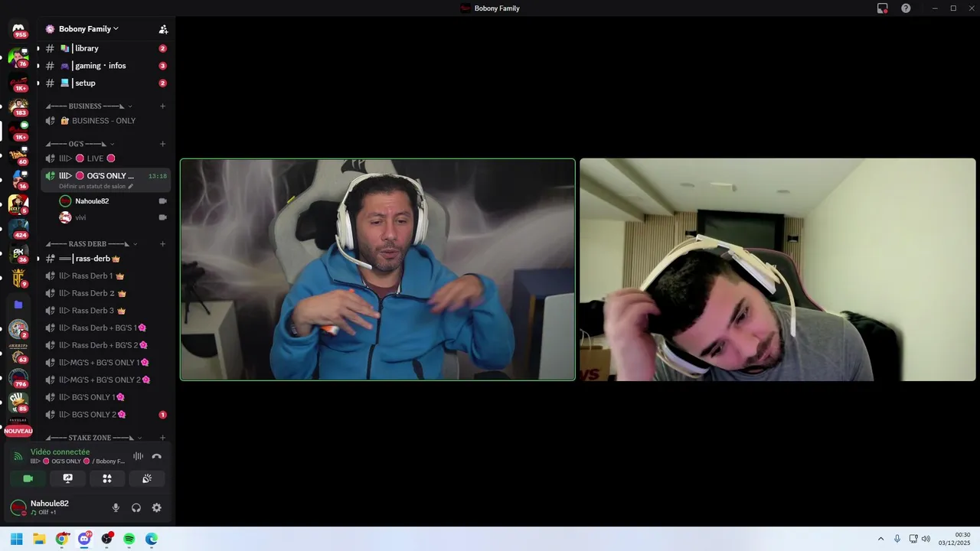Image resolution: width=980 pixels, height=551 pixels.
Task: Open the help icon in the title bar
Action: pos(906,8)
